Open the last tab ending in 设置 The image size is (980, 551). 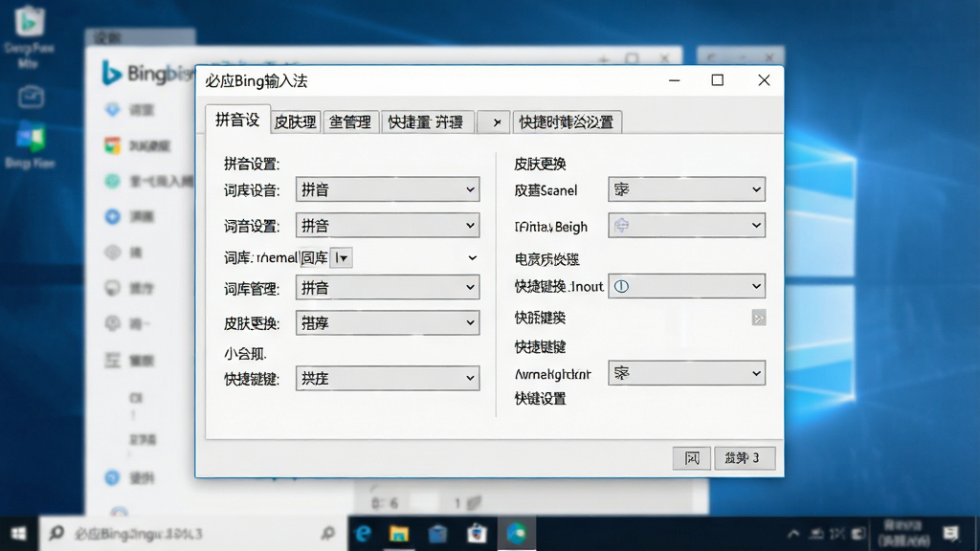(567, 121)
